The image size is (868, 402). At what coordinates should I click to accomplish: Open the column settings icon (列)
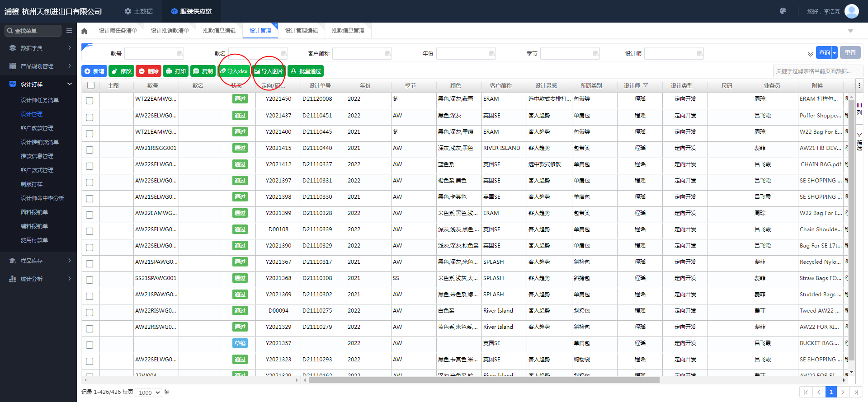point(859,109)
